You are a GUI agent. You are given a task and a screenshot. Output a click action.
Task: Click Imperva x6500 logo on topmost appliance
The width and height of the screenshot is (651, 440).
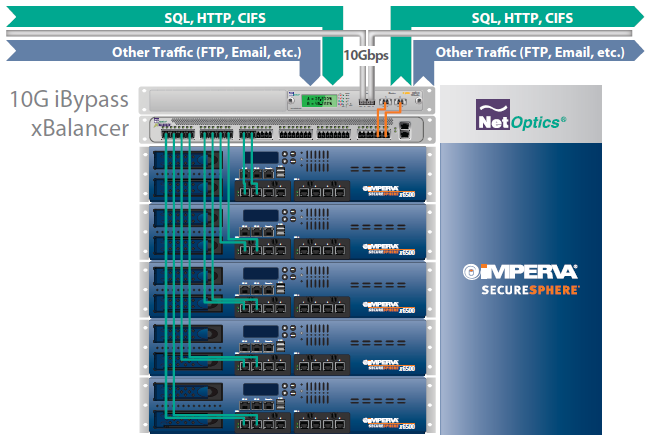[x=389, y=191]
